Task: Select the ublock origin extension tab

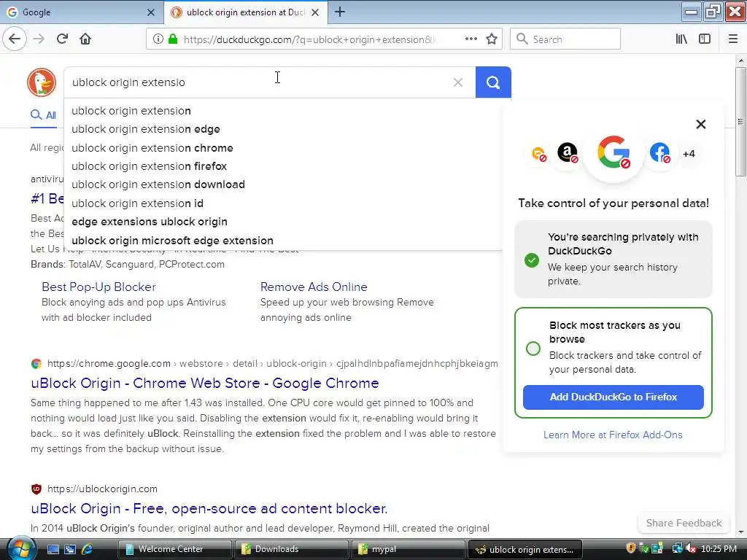Action: coord(245,12)
